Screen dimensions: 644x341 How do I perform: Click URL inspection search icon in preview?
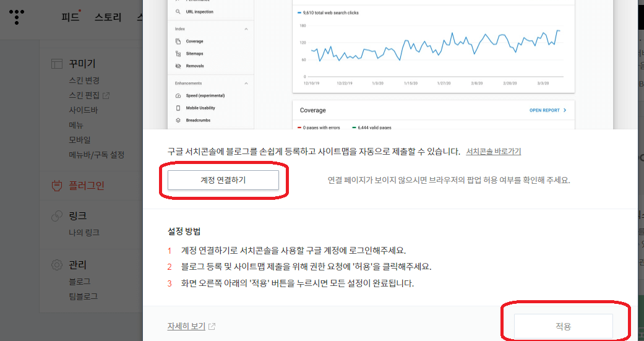click(x=178, y=12)
